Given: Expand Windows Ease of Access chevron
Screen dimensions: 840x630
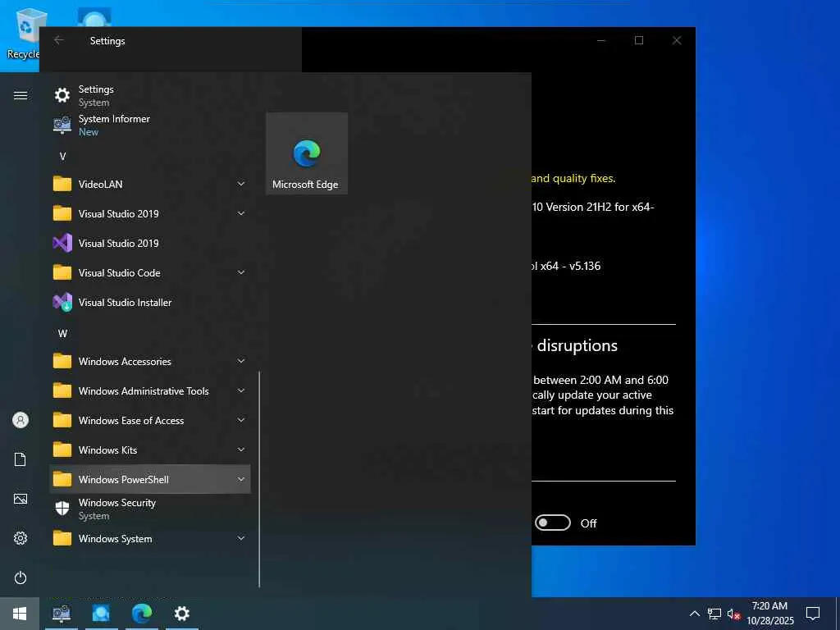Looking at the screenshot, I should (241, 420).
